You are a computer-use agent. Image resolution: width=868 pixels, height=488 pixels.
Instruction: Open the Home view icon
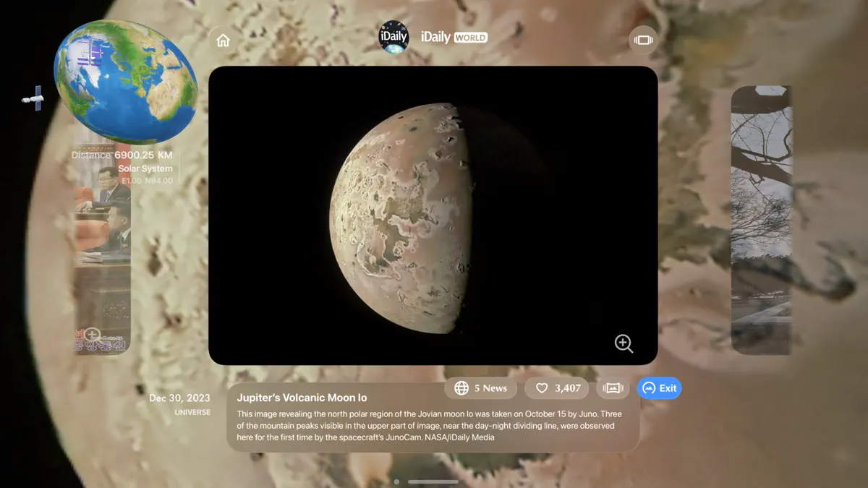[223, 40]
